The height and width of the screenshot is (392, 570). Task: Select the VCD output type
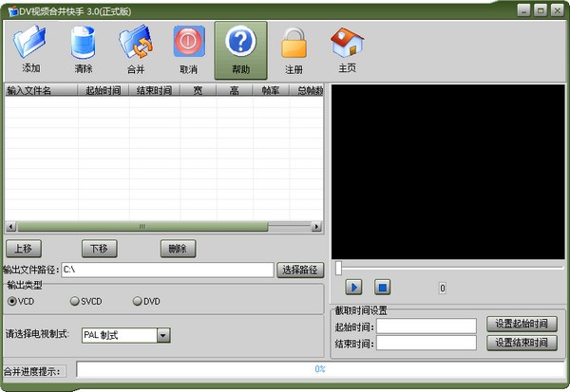[13, 302]
